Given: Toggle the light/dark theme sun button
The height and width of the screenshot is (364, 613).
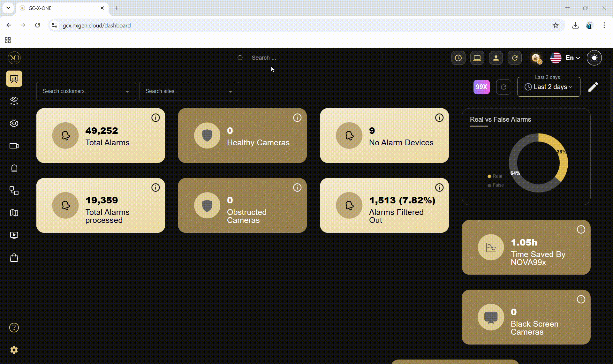Looking at the screenshot, I should [x=594, y=58].
